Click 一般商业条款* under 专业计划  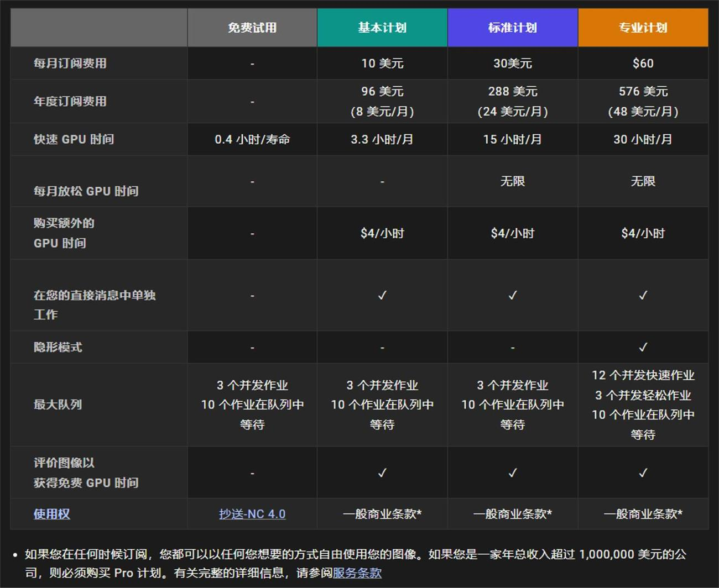point(643,514)
